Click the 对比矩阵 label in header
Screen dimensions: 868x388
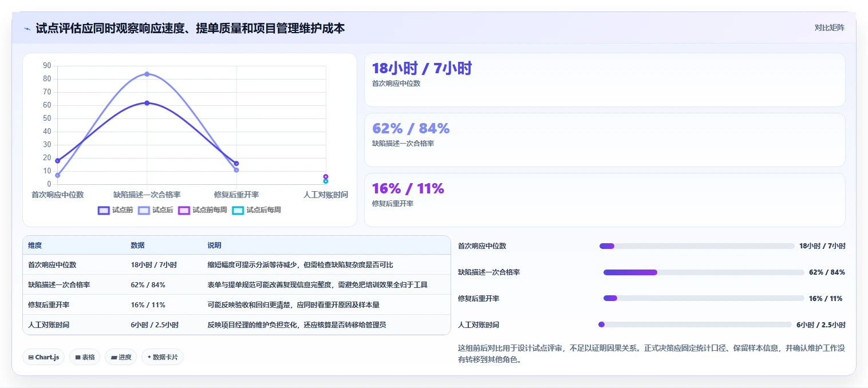829,27
